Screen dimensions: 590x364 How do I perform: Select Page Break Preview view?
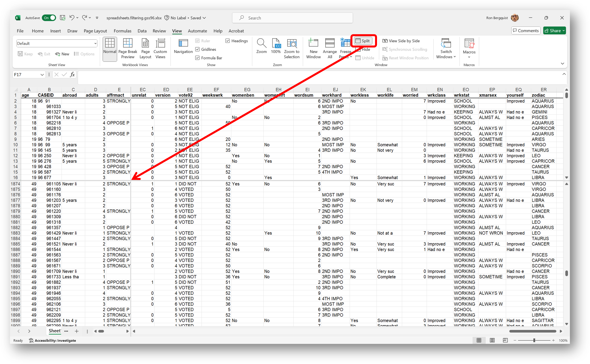(x=128, y=48)
